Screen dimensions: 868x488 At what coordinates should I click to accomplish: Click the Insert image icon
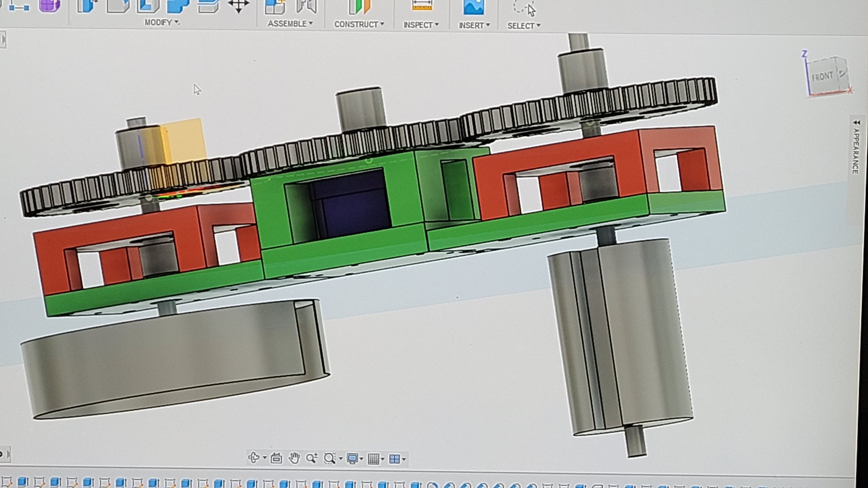tap(473, 8)
